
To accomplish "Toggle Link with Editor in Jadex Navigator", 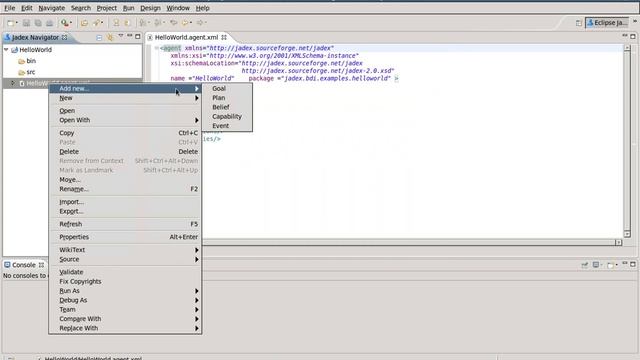I will click(110, 37).
